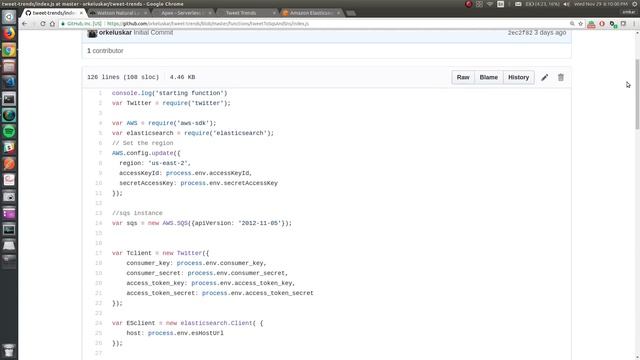This screenshot has height=360, width=640.
Task: Click the Wi-Fi network indicator
Action: (x=490, y=4)
